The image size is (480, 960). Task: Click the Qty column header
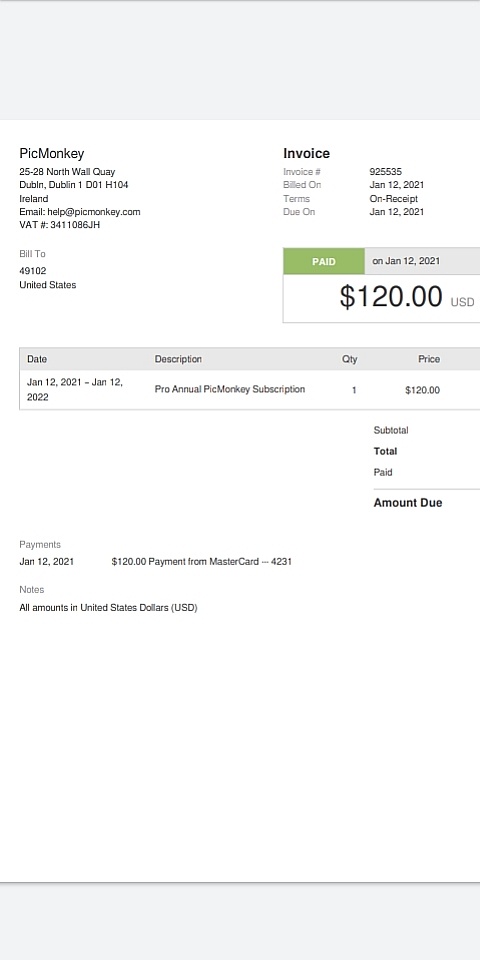click(x=350, y=359)
